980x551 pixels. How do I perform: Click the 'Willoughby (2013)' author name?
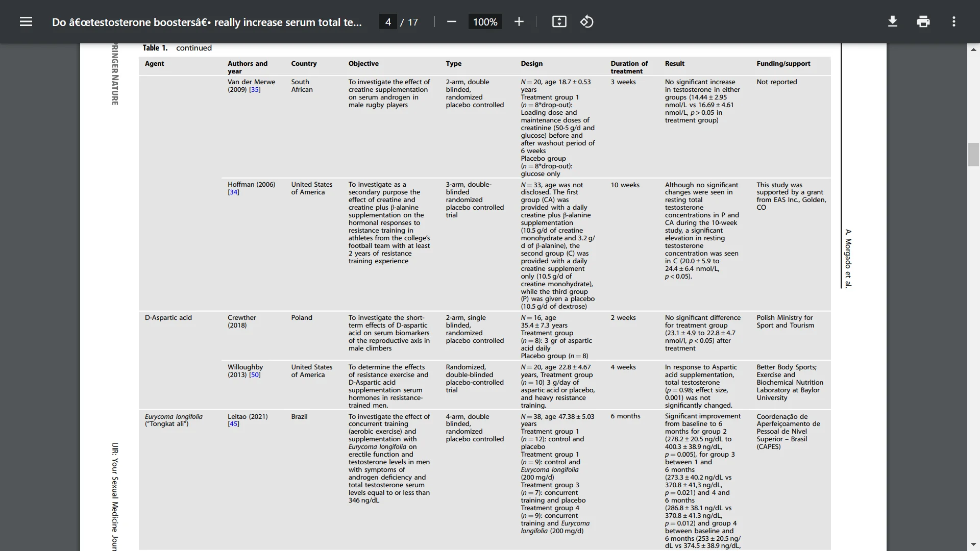tap(245, 371)
